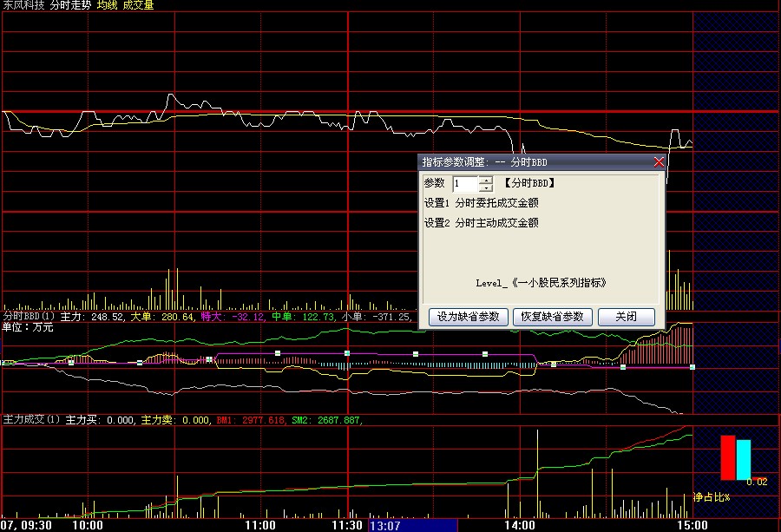Image resolution: width=781 pixels, height=532 pixels.
Task: Click the 11:00 time axis label
Action: (x=260, y=526)
